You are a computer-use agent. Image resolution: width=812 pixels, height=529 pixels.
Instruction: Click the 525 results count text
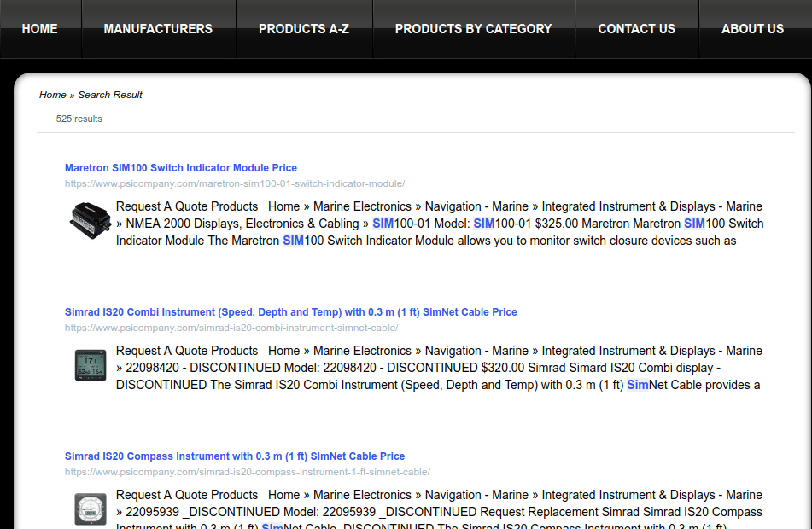pyautogui.click(x=79, y=119)
